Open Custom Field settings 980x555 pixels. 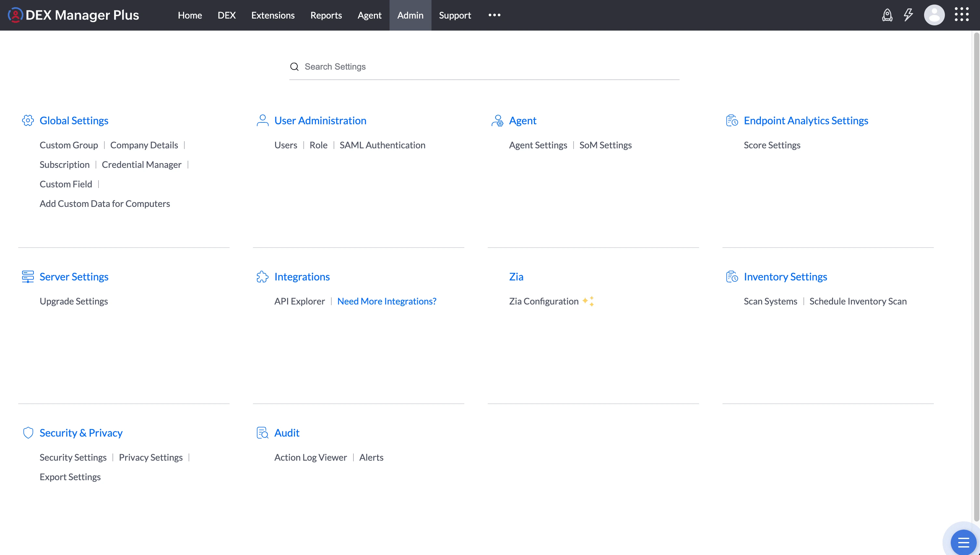(x=65, y=184)
